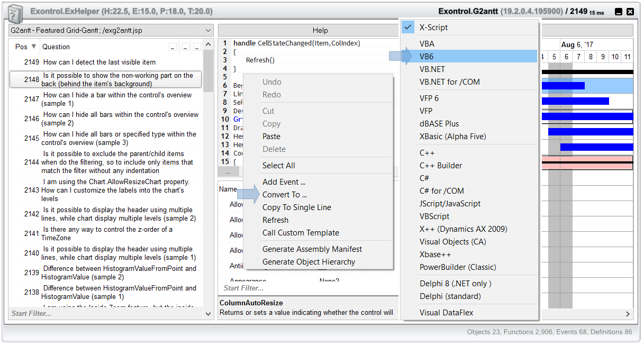Click the scroll-right arrow under the Gantt chart
This screenshot has width=644, height=345.
click(x=628, y=314)
